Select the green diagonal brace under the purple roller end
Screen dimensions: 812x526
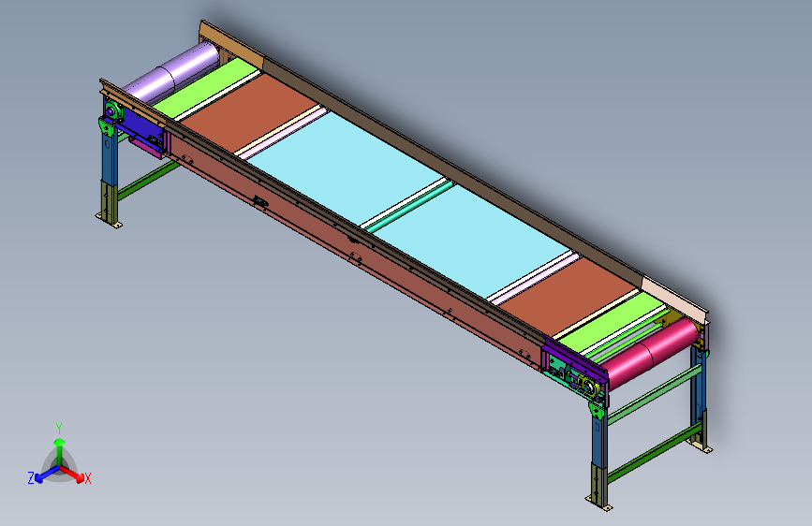point(148,180)
